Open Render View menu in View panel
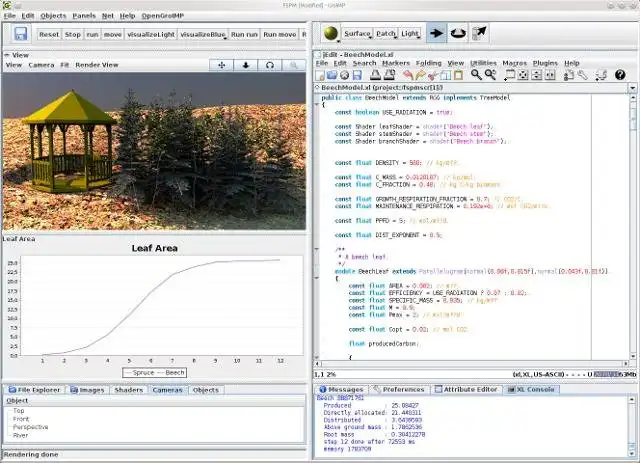This screenshot has height=463, width=640. 97,65
